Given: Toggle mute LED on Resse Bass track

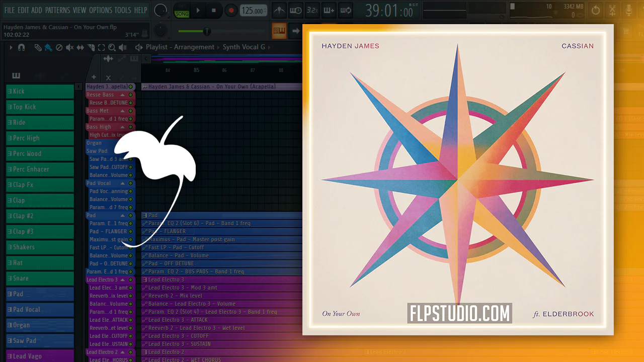Looking at the screenshot, I should (131, 95).
